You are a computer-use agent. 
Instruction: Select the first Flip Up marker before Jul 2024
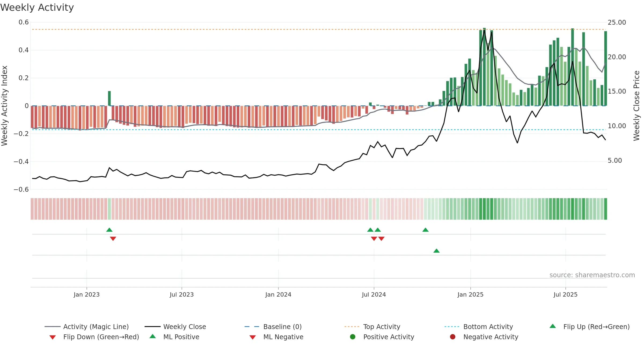370,230
